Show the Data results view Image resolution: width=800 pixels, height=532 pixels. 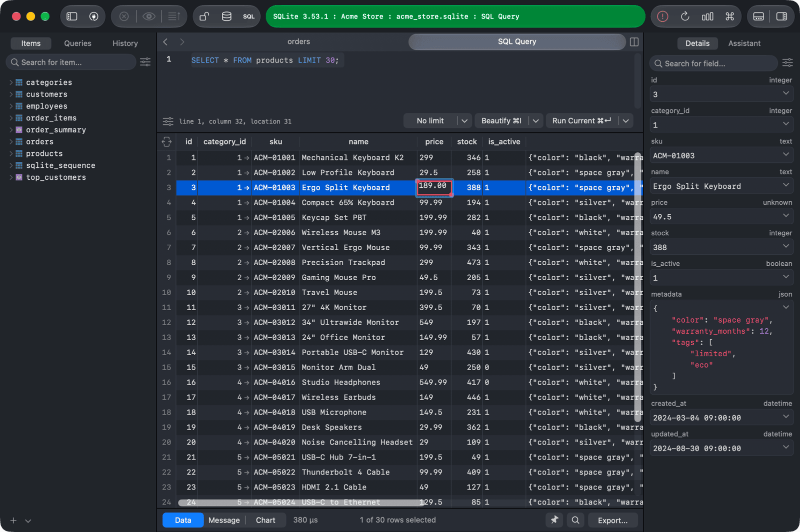pyautogui.click(x=183, y=520)
